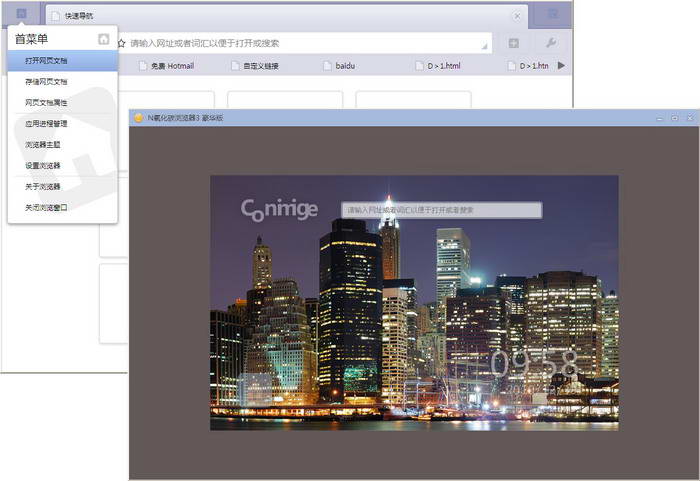Screen dimensions: 700x481
Task: Switch to the 快速导航 tab
Action: point(286,16)
